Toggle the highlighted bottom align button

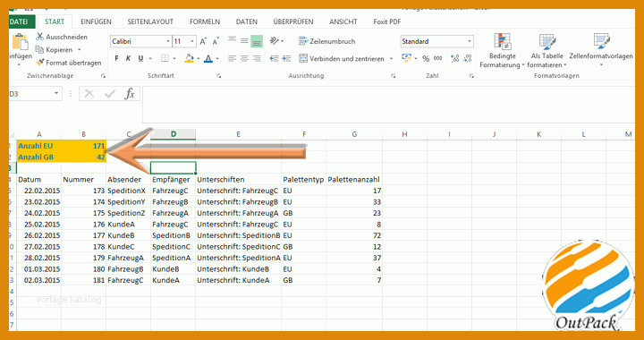point(257,41)
